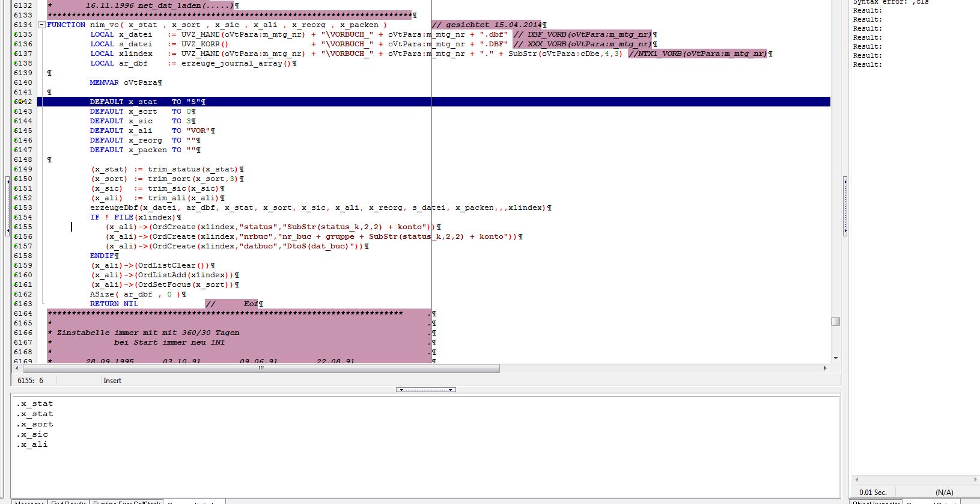
Task: Open the Messages tab at bottom
Action: 29,502
